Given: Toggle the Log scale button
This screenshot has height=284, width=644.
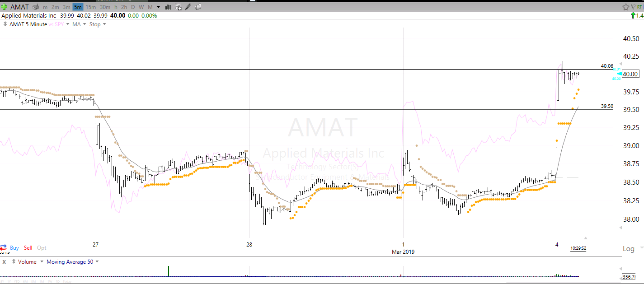Looking at the screenshot, I should click(x=629, y=249).
